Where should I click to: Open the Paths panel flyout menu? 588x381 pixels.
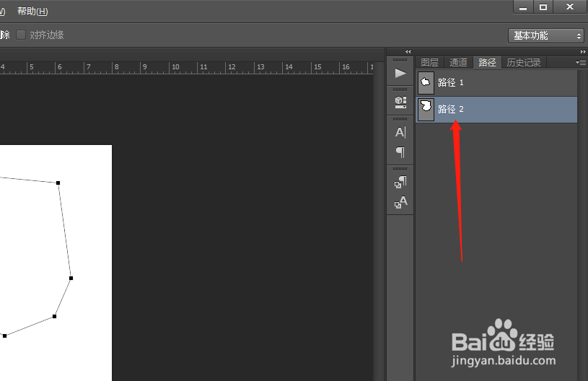581,63
